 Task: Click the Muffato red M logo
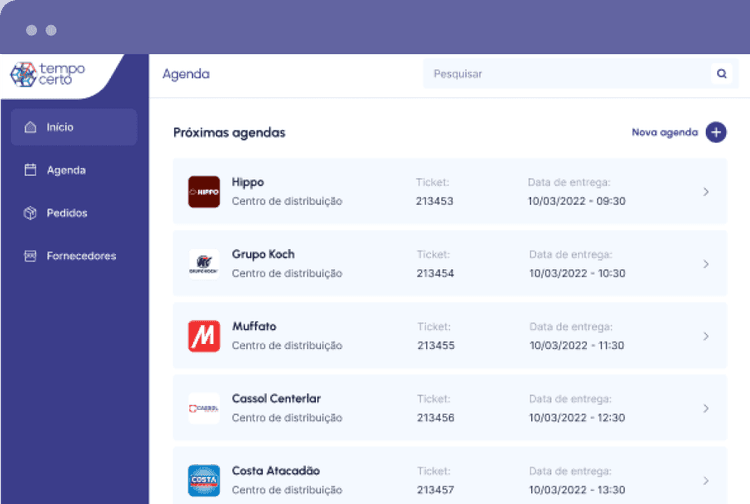[x=204, y=336]
